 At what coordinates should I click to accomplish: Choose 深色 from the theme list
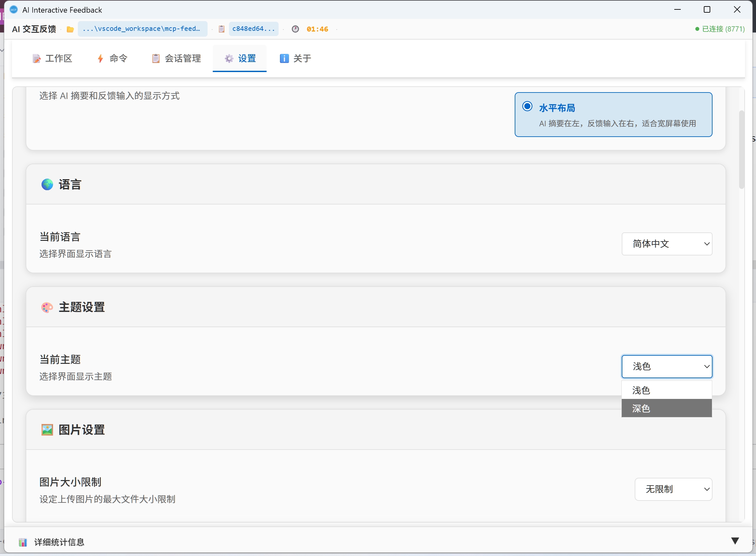tap(666, 408)
